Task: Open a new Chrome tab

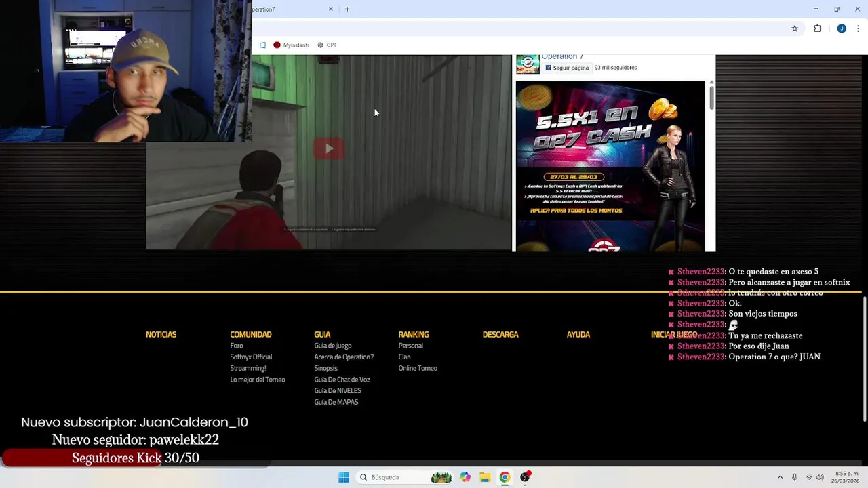Action: coord(347,9)
